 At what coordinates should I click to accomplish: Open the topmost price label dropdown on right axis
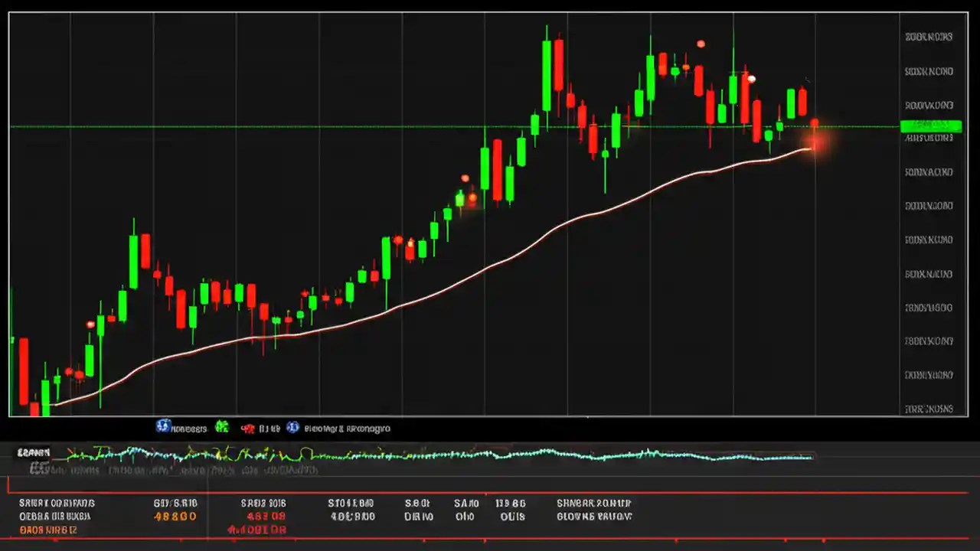coord(928,37)
